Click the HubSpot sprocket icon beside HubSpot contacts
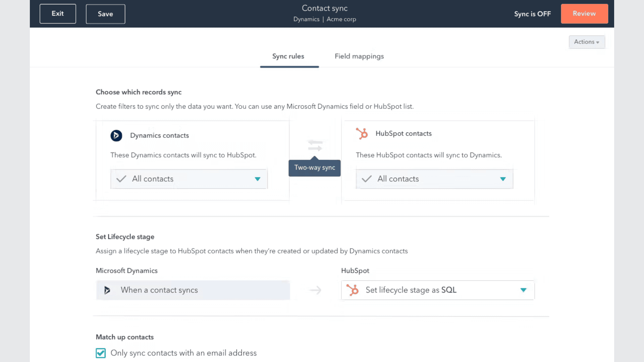 (362, 133)
